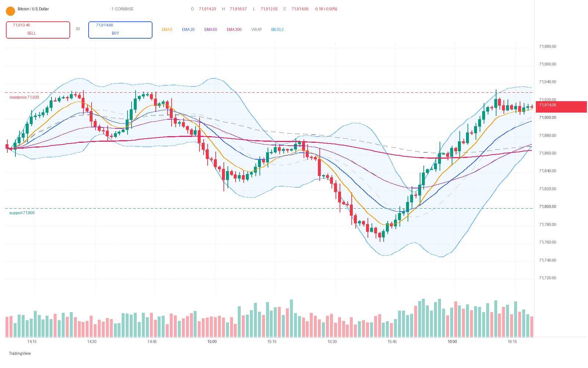Open the Bitcoin / U.S. Dollar symbol title
This screenshot has height=368, width=588.
click(33, 9)
